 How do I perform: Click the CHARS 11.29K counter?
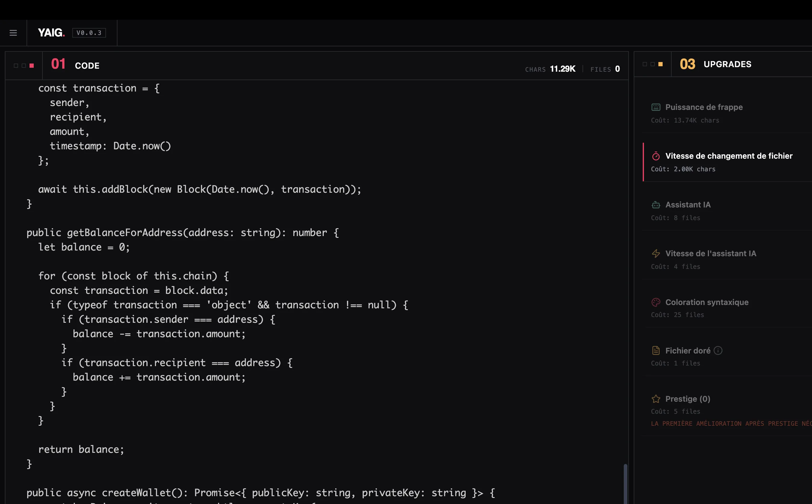pyautogui.click(x=550, y=69)
